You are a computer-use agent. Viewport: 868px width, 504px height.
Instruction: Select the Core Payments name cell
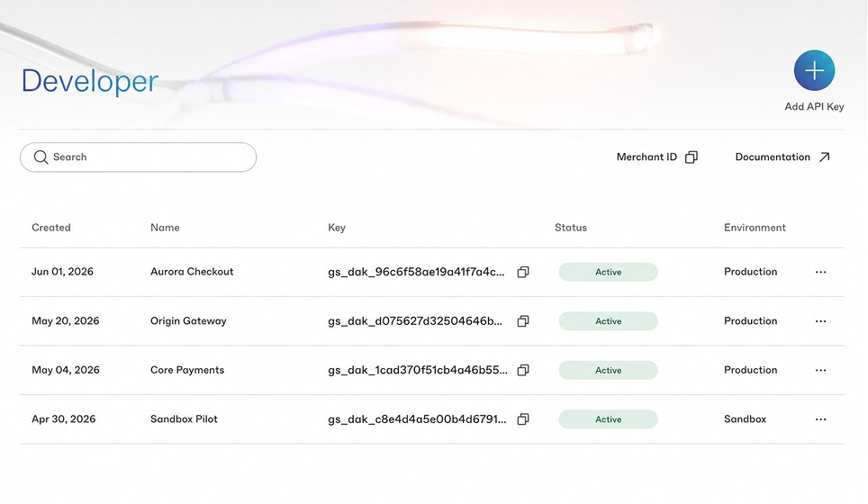(187, 370)
